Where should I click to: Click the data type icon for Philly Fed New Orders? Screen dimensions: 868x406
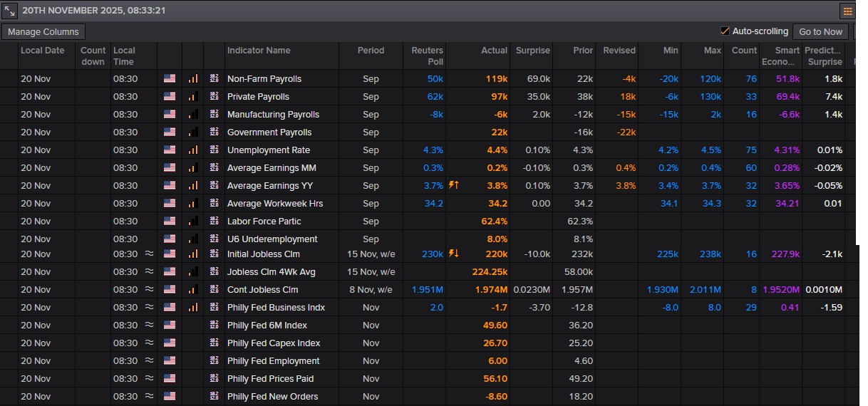point(214,397)
